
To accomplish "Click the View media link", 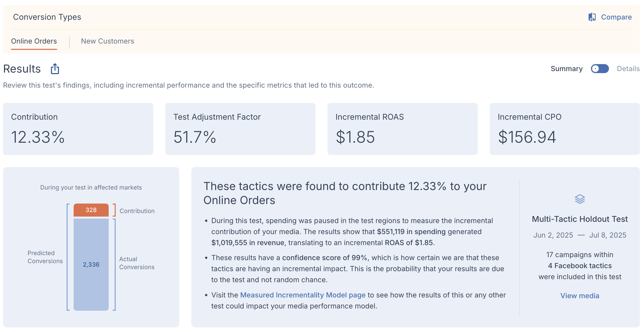I will pyautogui.click(x=580, y=296).
